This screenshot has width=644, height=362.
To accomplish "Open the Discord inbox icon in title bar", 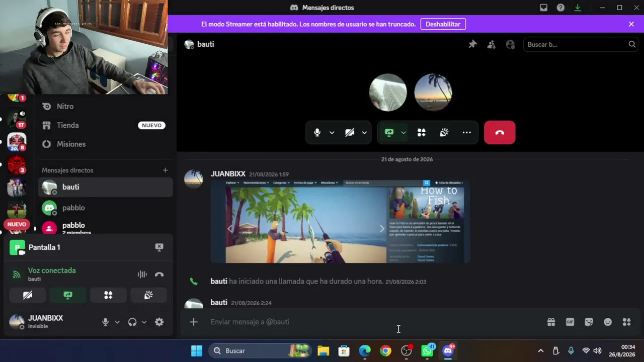I will [x=543, y=8].
